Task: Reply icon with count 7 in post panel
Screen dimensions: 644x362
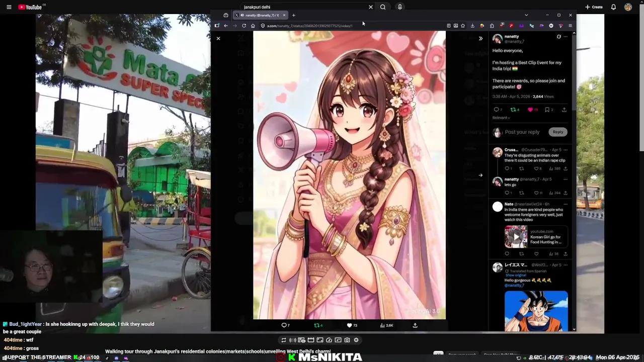Action: pos(498,110)
